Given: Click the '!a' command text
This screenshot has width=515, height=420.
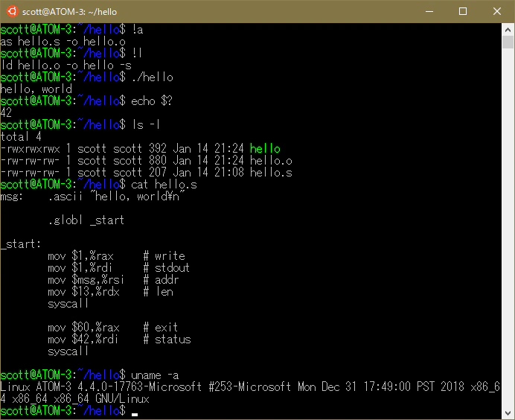Looking at the screenshot, I should click(x=137, y=30).
